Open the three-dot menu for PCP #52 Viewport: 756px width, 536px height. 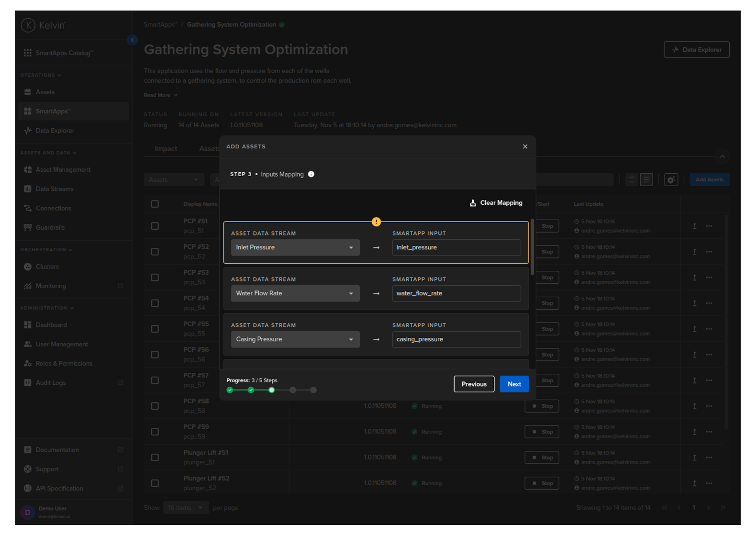[709, 252]
